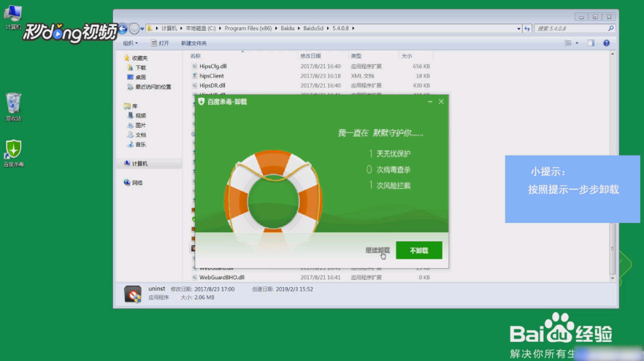
Task: Click the BaiduSd breadcrumb segment
Action: click(313, 28)
